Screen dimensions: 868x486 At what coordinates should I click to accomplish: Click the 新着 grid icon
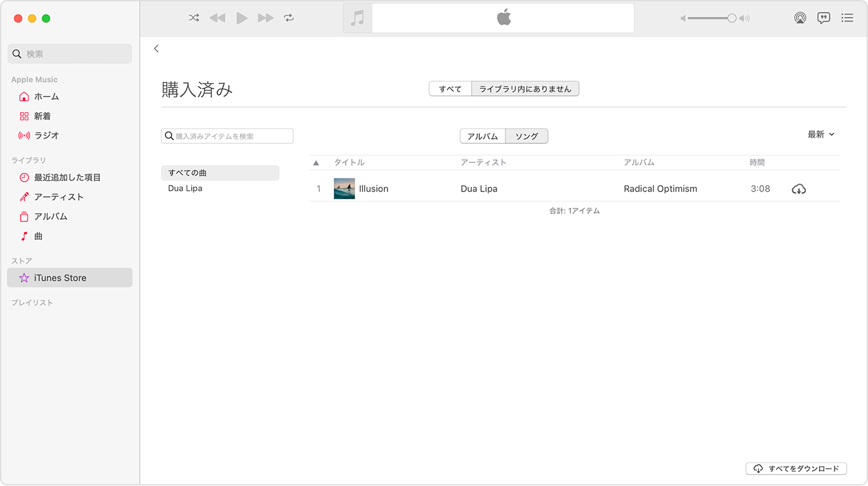(x=24, y=116)
